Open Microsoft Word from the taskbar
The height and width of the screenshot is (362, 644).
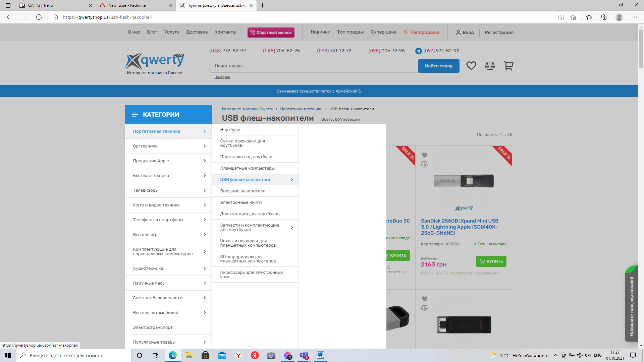(x=320, y=355)
